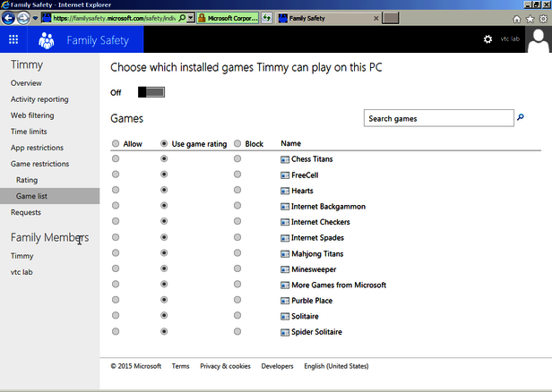Click the Family Safety people logo
552x392 pixels.
click(x=47, y=40)
